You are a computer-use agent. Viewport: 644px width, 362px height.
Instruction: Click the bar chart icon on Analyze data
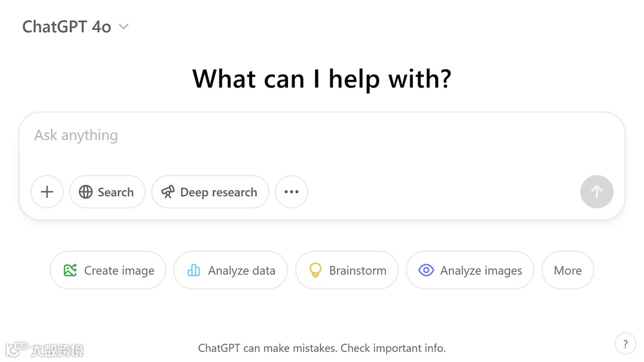pyautogui.click(x=193, y=270)
